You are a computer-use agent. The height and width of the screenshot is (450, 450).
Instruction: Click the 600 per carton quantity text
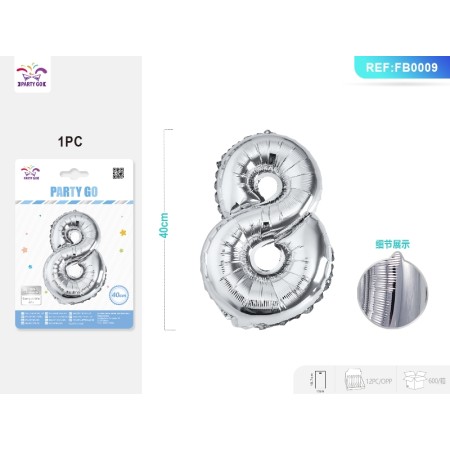(437, 380)
